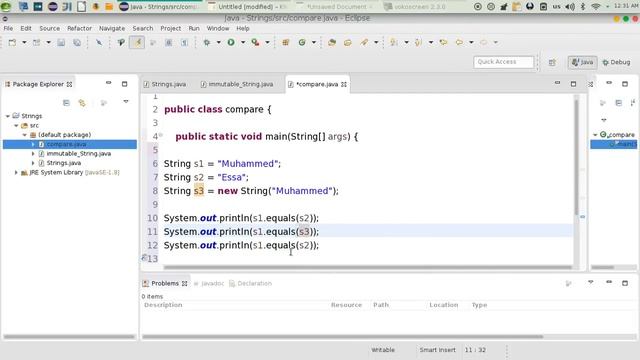Click the Forward navigation arrow icon
The height and width of the screenshot is (360, 640).
tap(484, 42)
